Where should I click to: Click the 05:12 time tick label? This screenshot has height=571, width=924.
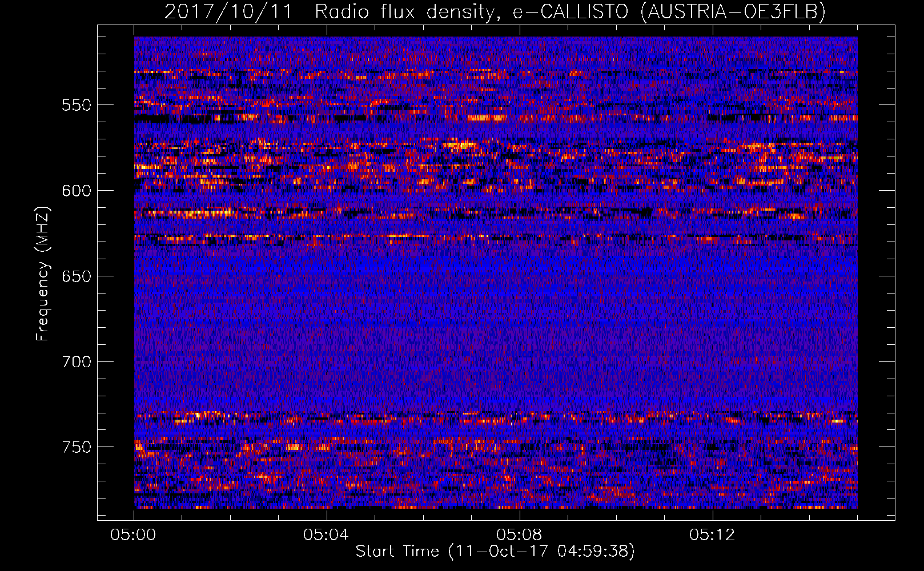point(713,535)
